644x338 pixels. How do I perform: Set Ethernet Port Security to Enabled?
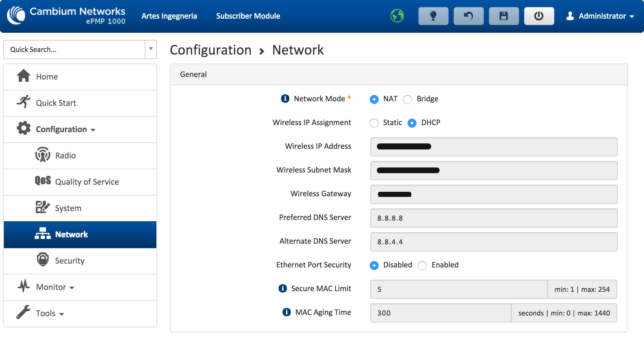[x=422, y=266]
